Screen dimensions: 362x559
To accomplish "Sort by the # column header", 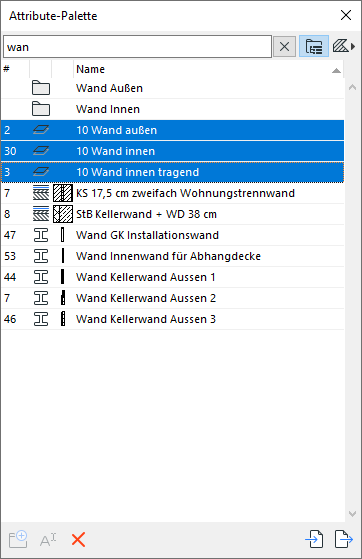I will point(15,69).
